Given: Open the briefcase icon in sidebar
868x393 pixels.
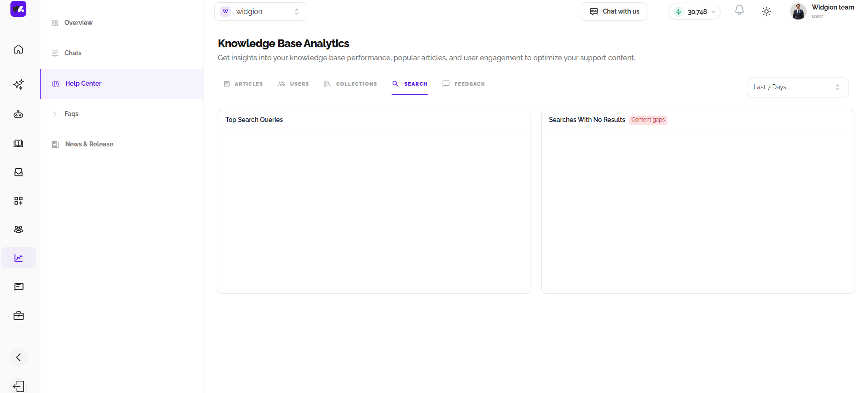Looking at the screenshot, I should (18, 316).
